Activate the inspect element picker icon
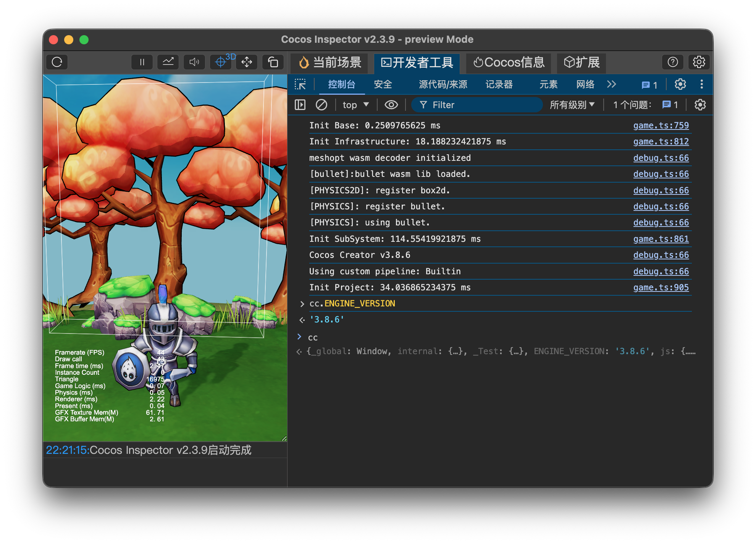This screenshot has width=756, height=544. [x=300, y=84]
